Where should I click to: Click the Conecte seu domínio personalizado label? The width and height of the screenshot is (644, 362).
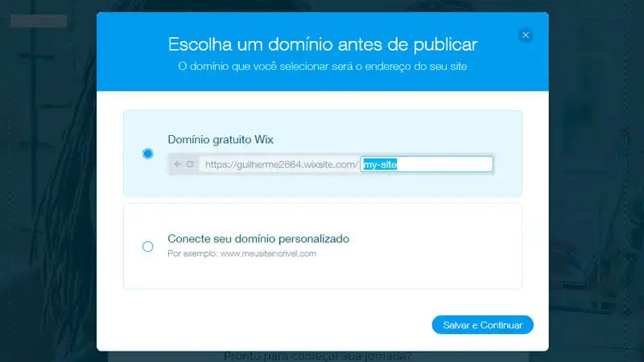258,238
